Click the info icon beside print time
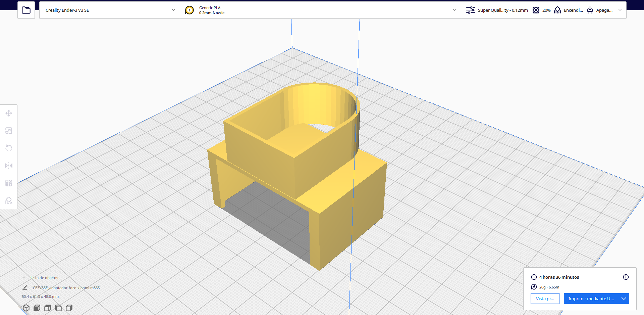The width and height of the screenshot is (644, 315). (x=626, y=277)
